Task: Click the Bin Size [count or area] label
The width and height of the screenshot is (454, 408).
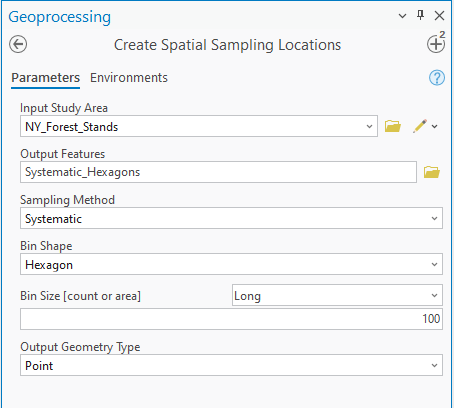Action: point(81,296)
